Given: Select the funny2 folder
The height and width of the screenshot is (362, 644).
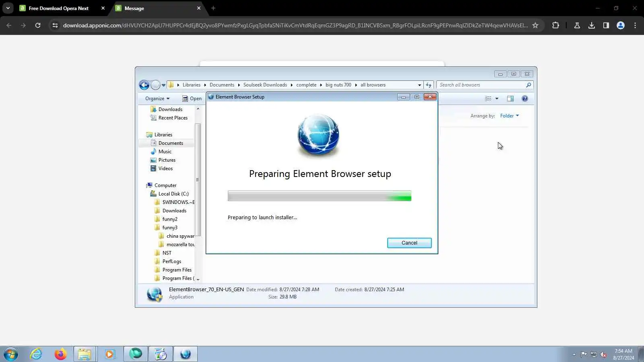Looking at the screenshot, I should [170, 219].
